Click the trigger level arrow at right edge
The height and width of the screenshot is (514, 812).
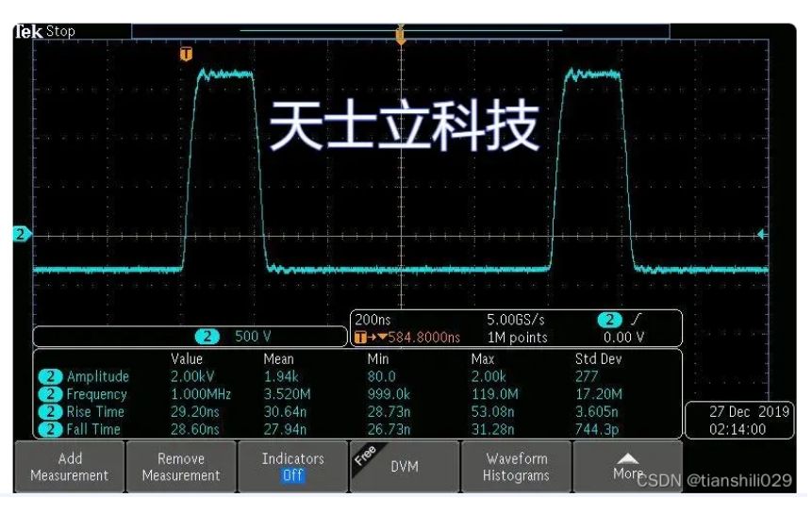(x=761, y=234)
